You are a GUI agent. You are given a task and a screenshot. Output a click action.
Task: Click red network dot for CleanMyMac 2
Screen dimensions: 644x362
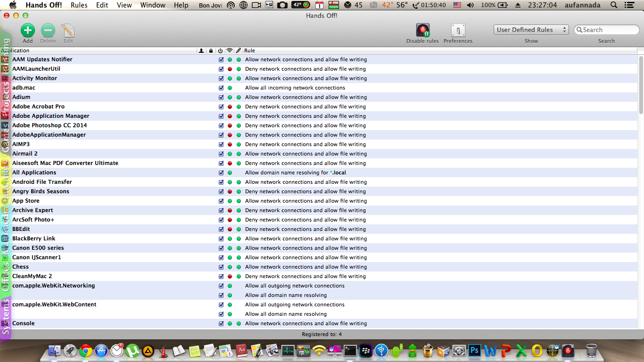(230, 276)
